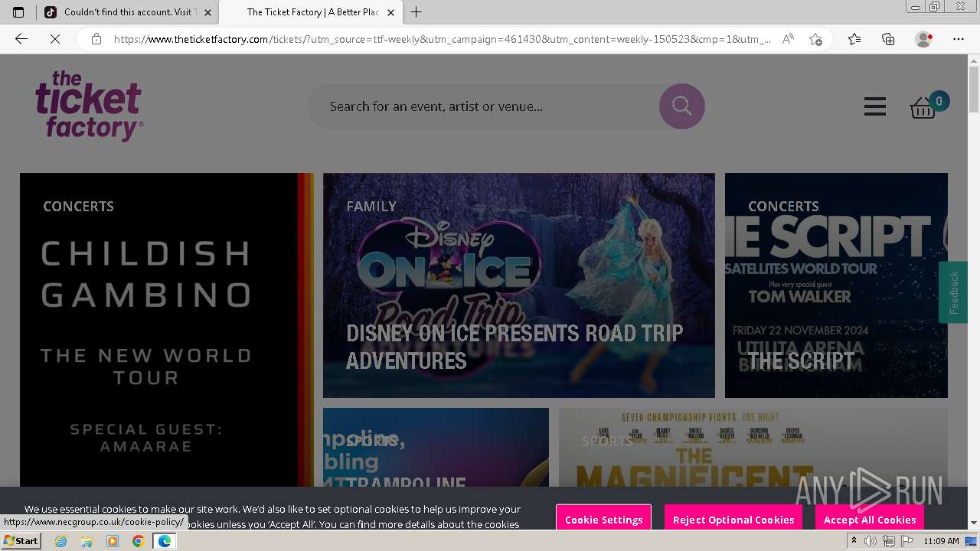Screen dimensions: 980x551
Task: Click the network tray icon
Action: pos(889,541)
